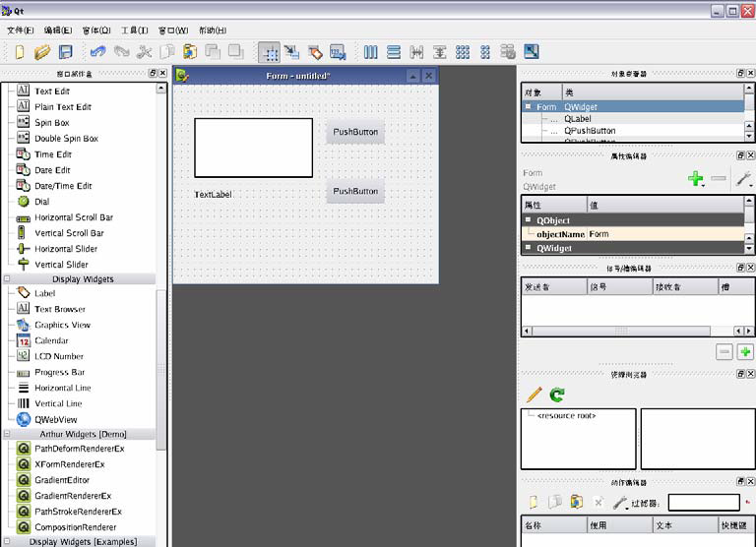This screenshot has width=756, height=547.
Task: Click the blue Undo arrow icon
Action: 97,52
